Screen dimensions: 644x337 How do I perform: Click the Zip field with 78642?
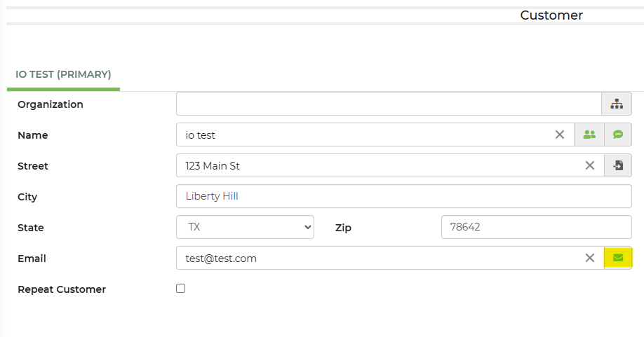click(x=537, y=227)
